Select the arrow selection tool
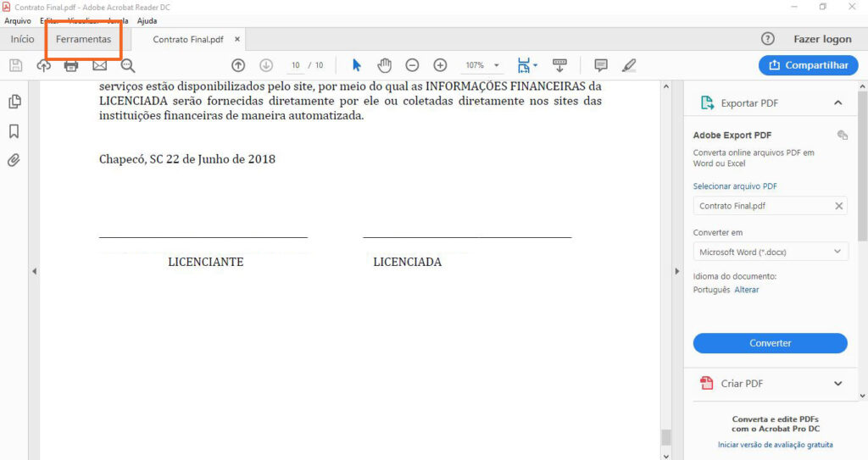Screen dimensions: 868x460 point(356,65)
